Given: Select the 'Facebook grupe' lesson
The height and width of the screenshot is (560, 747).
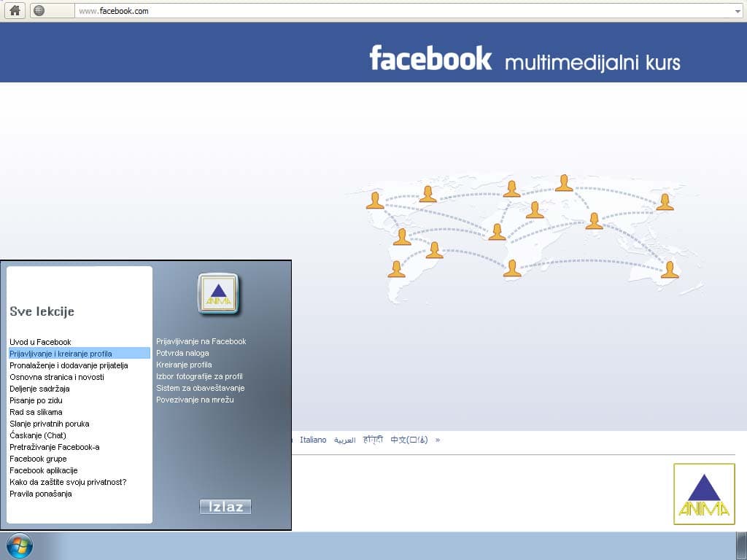Looking at the screenshot, I should coord(37,459).
